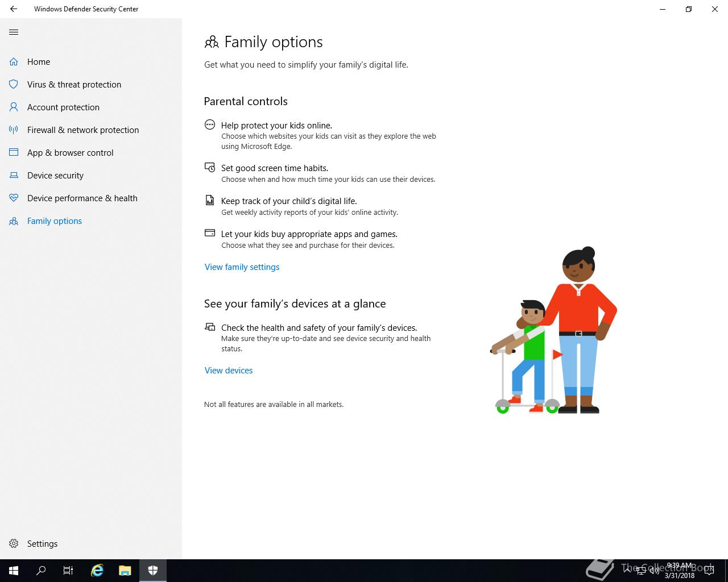Click "Keep track of your child's digital life."

pos(289,201)
